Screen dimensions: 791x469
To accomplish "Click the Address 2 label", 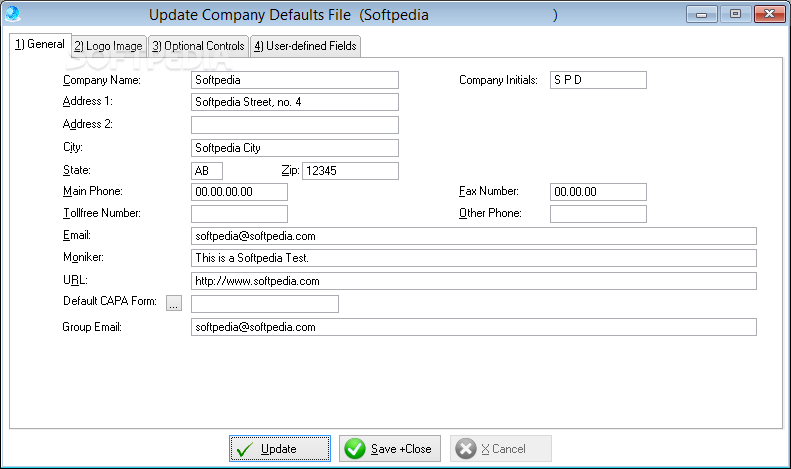I will [x=88, y=124].
